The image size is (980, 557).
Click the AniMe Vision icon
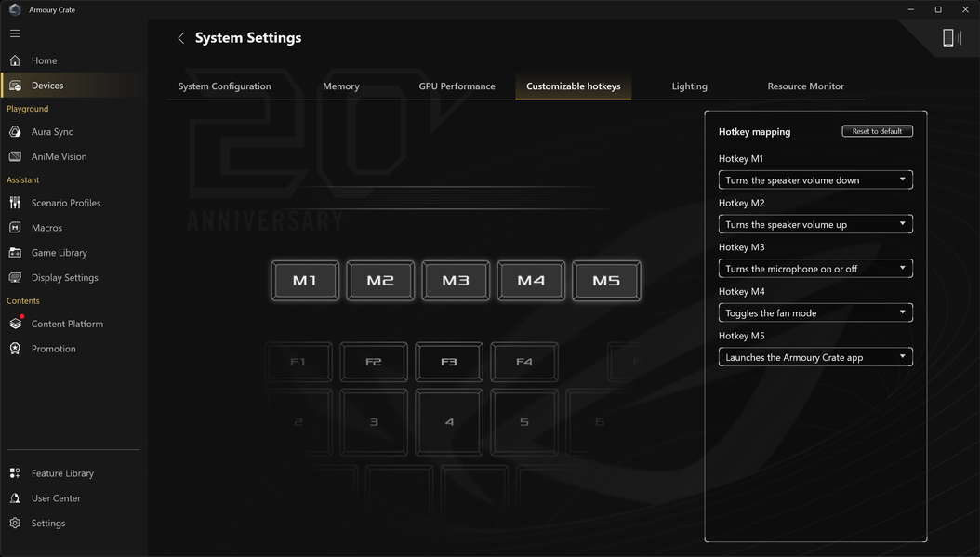click(15, 157)
